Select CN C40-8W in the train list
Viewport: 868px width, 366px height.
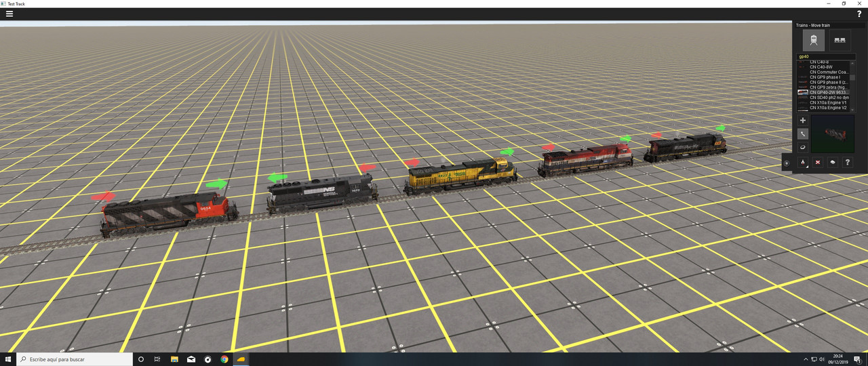coord(823,67)
